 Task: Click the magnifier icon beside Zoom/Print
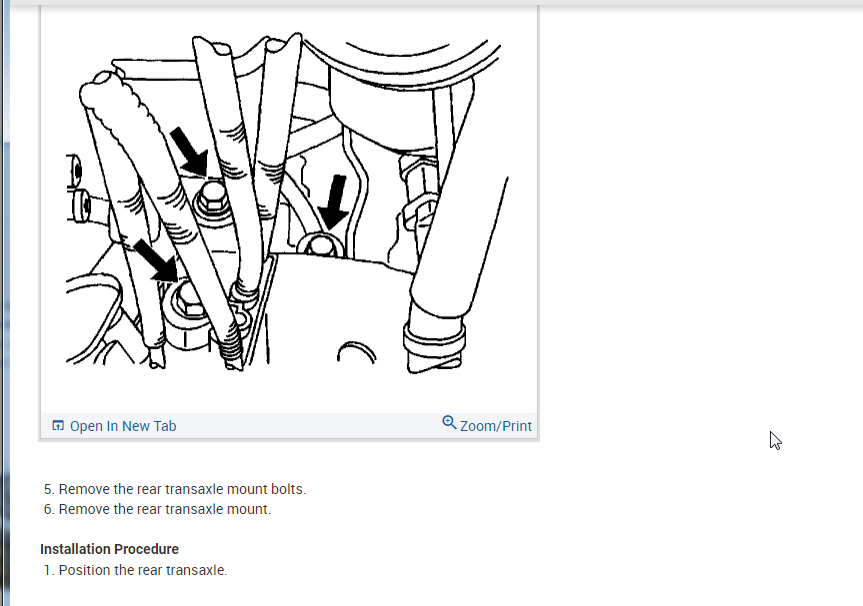[x=449, y=423]
